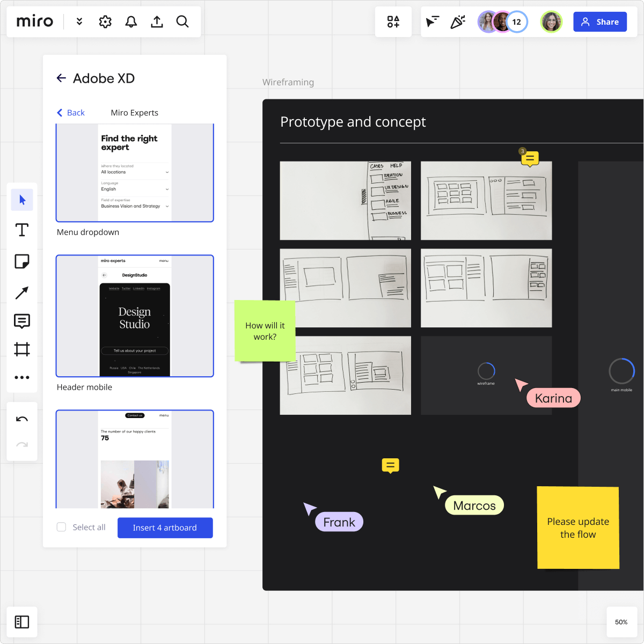
Task: Click the Karina cursor label
Action: (x=553, y=398)
